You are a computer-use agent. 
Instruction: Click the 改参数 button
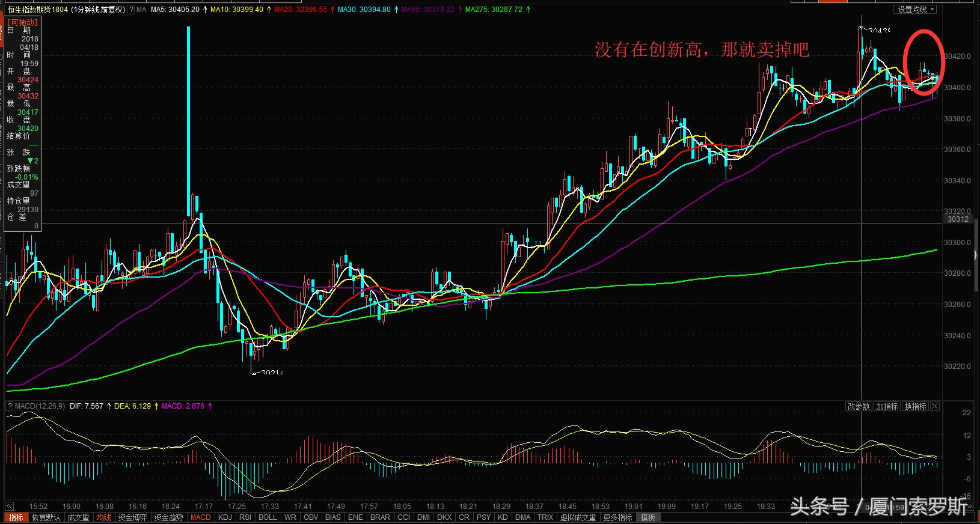point(859,406)
